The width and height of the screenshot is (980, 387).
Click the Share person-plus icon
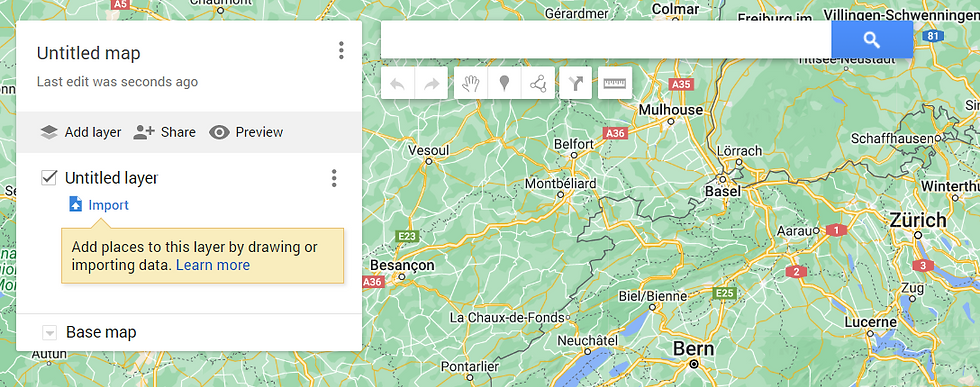[144, 133]
